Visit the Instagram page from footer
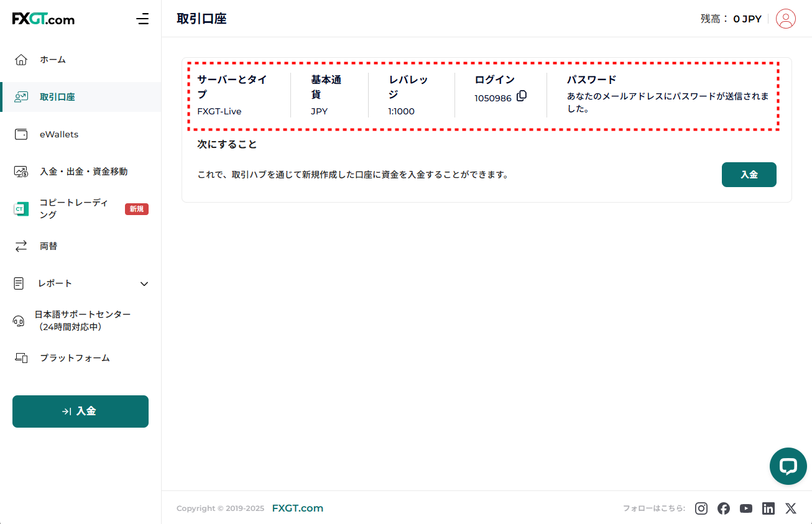Viewport: 812px width, 524px height. coord(701,508)
